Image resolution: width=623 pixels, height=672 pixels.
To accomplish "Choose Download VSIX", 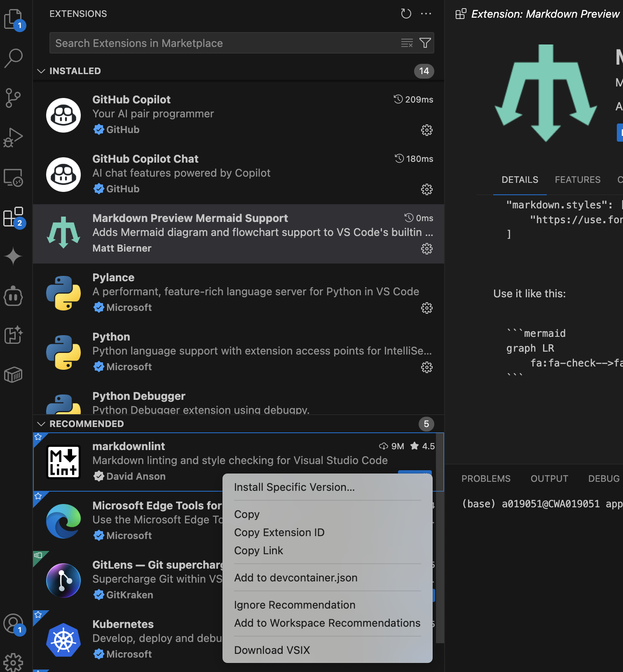I will pyautogui.click(x=328, y=650).
